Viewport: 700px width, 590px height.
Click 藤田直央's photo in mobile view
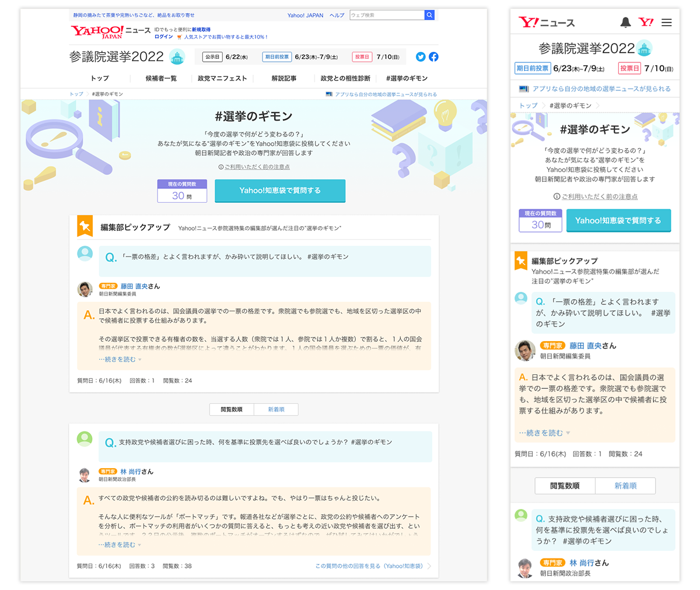(x=525, y=350)
